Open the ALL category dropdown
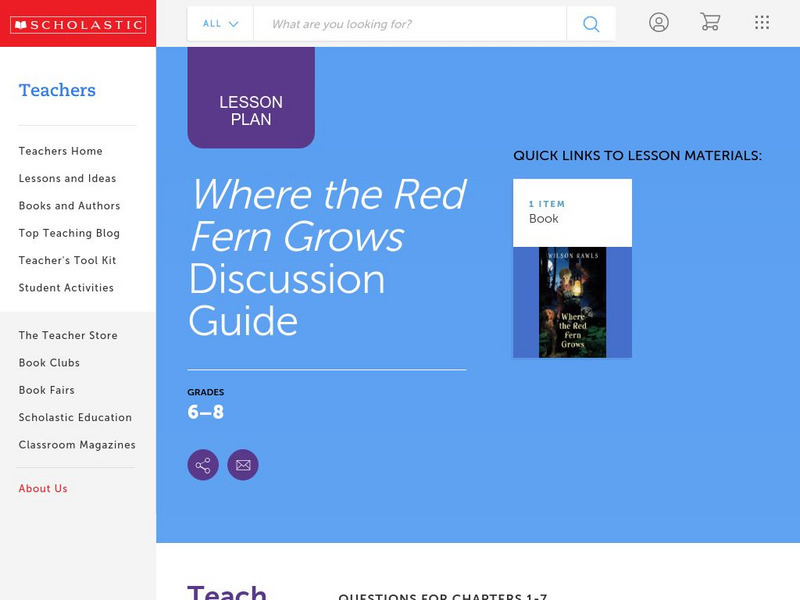 (x=211, y=23)
